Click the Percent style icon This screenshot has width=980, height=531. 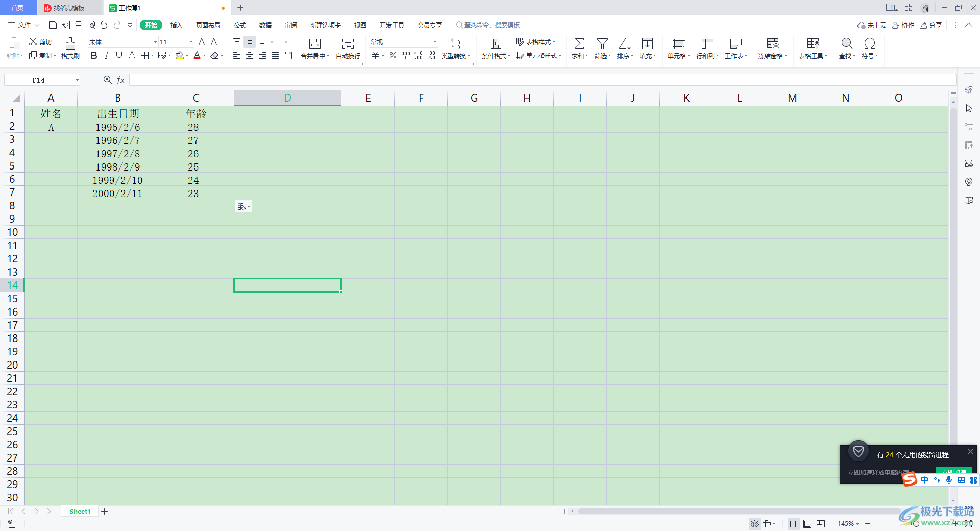tap(393, 55)
